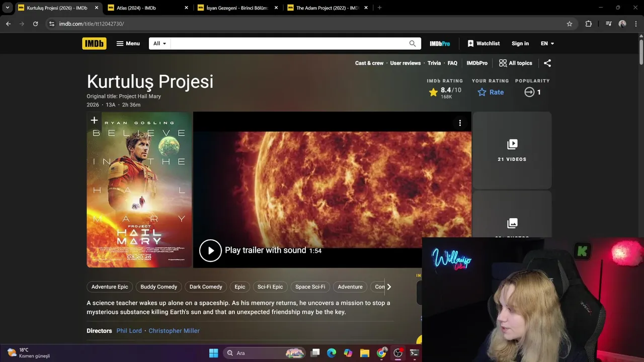Open the EN language dropdown
644x362 pixels.
click(547, 43)
